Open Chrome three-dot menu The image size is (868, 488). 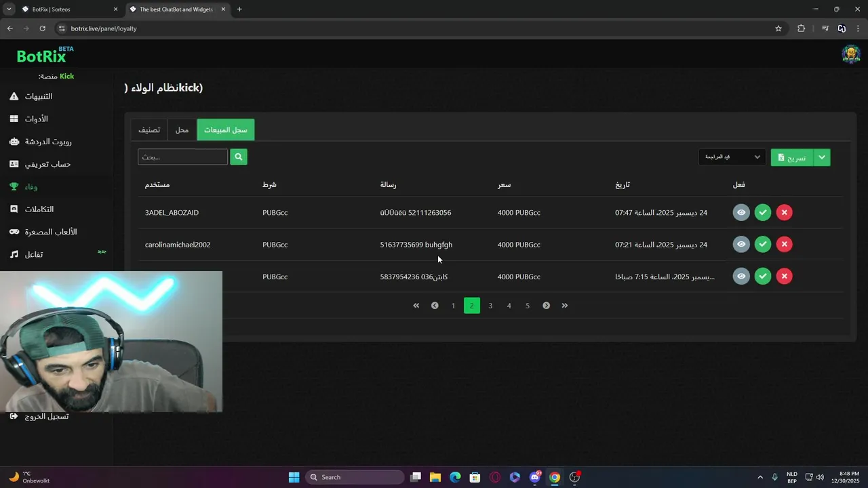pyautogui.click(x=859, y=28)
